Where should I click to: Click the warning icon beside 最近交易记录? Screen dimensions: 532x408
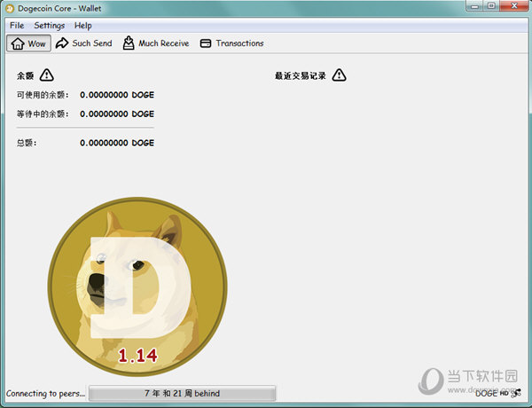click(x=339, y=75)
